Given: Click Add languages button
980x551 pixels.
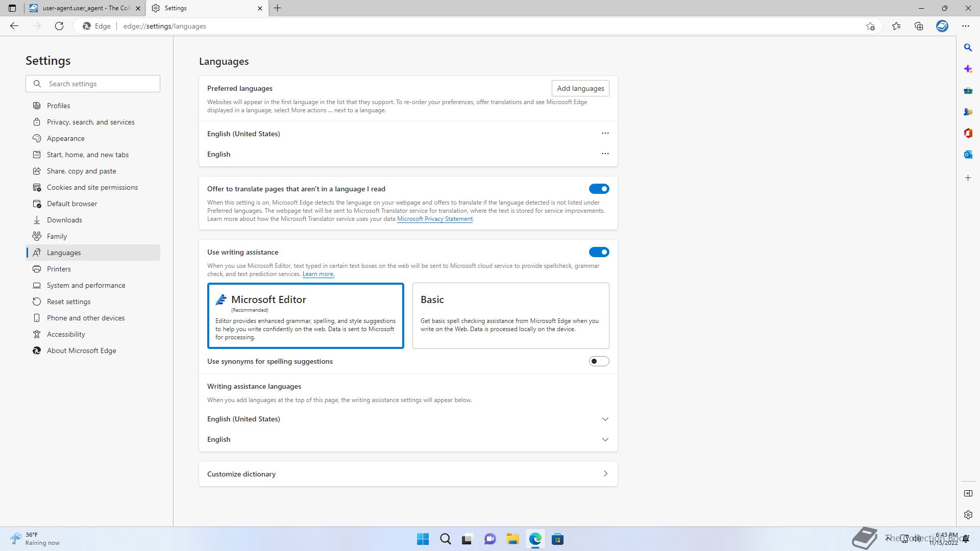Looking at the screenshot, I should click(580, 88).
